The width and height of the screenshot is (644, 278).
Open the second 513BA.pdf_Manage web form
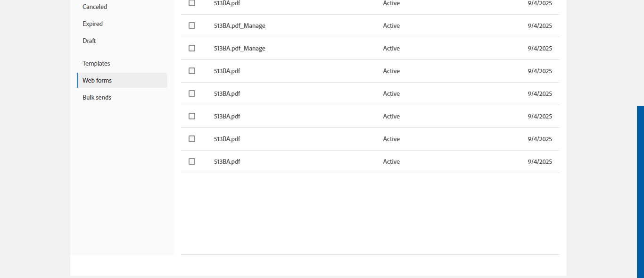tap(239, 48)
